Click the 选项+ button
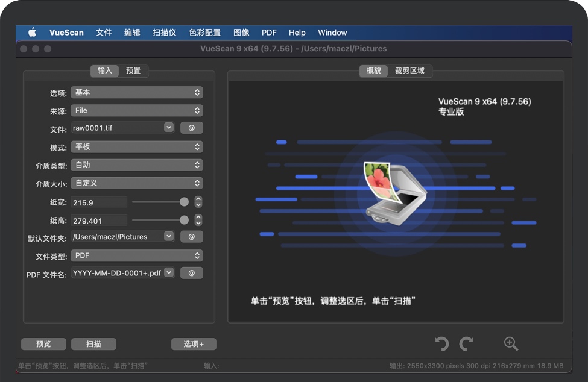Screen dimensions: 588x382 pos(194,344)
